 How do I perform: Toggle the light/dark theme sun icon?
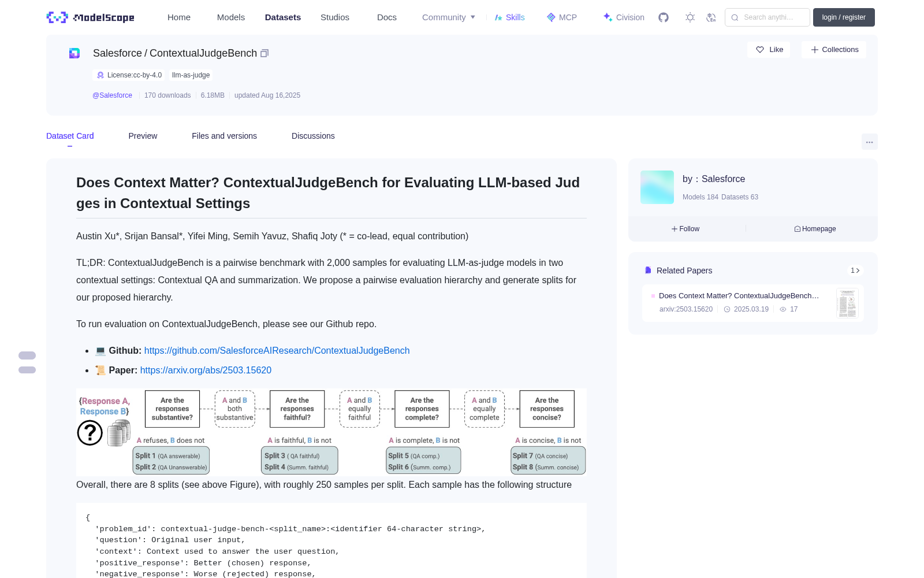[690, 17]
